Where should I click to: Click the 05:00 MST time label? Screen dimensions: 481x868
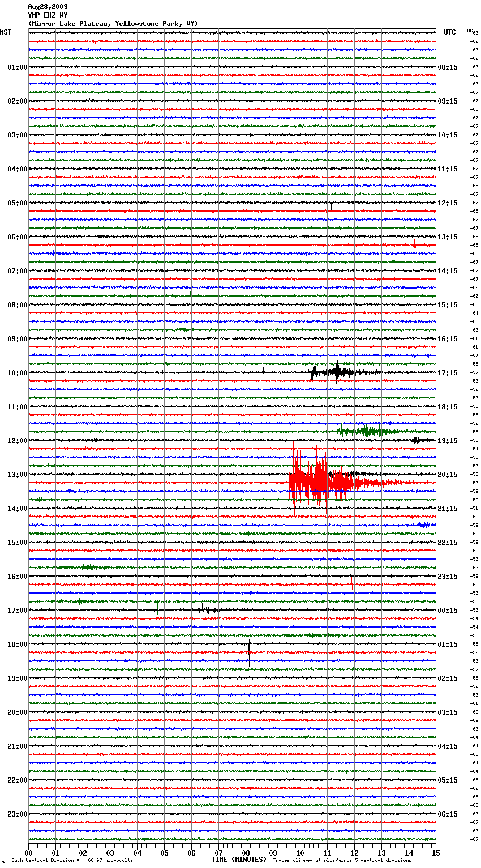[x=18, y=203]
